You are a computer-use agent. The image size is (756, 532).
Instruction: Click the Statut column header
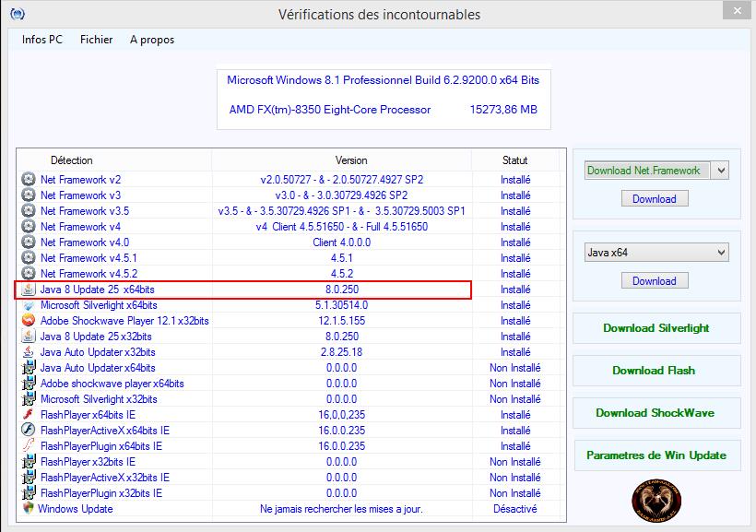coord(515,160)
